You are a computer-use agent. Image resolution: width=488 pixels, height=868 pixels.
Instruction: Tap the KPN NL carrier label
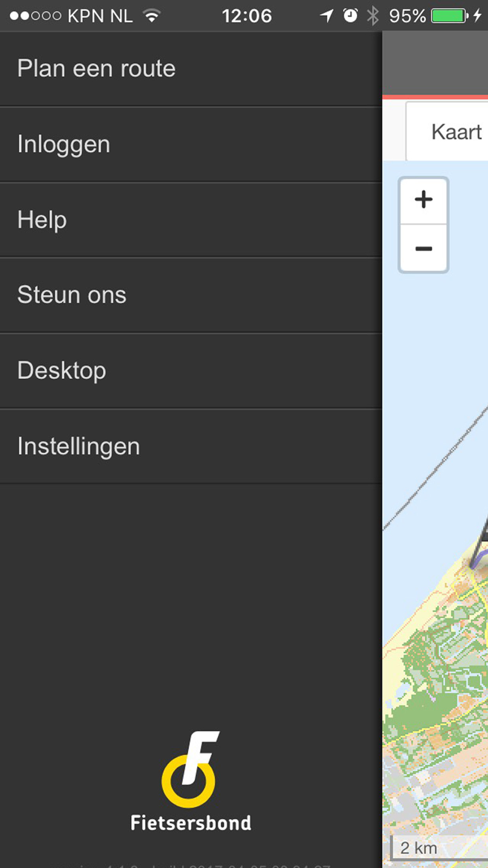pos(100,16)
